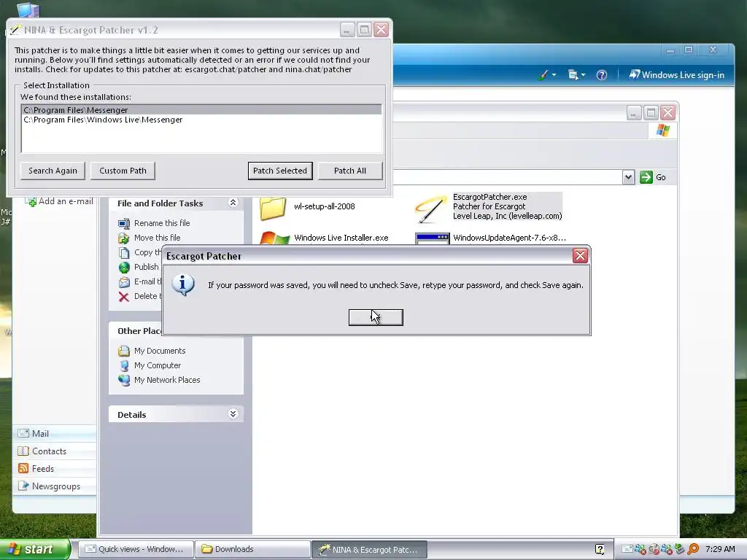The image size is (747, 560).
Task: Open the Start menu
Action: [34, 549]
